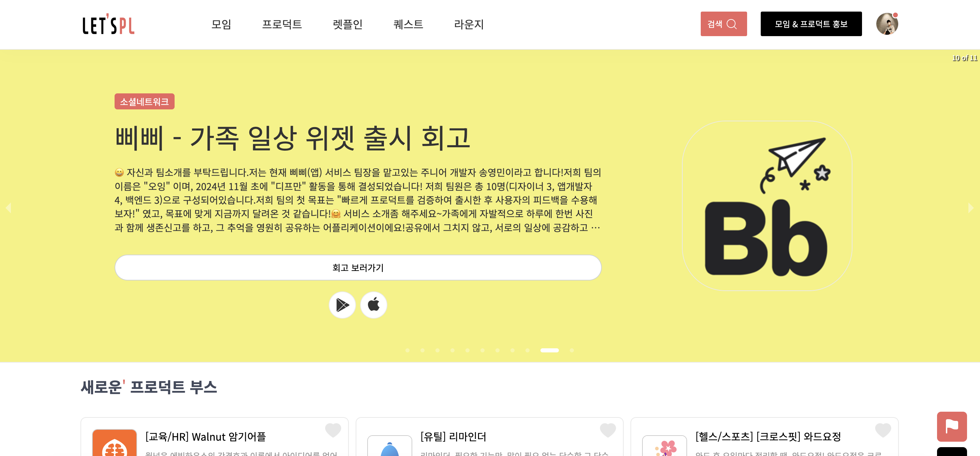Select the first carousel dot indicator
Screen dimensions: 980x456
tap(407, 350)
